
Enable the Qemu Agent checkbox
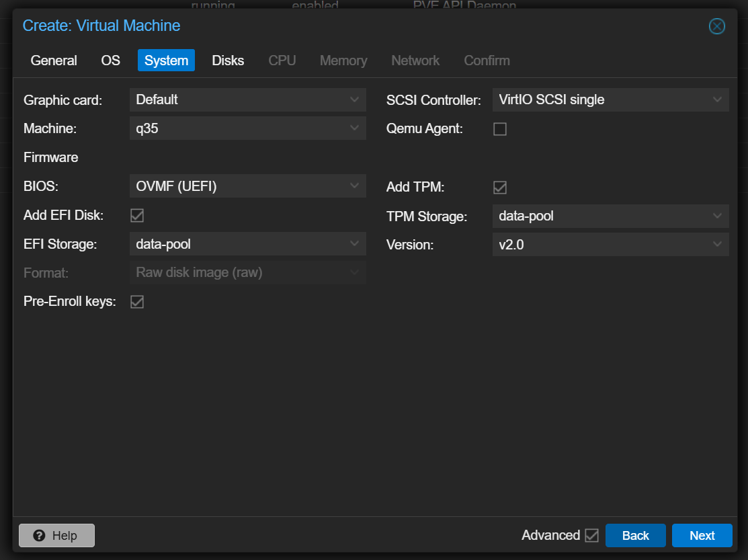click(500, 129)
